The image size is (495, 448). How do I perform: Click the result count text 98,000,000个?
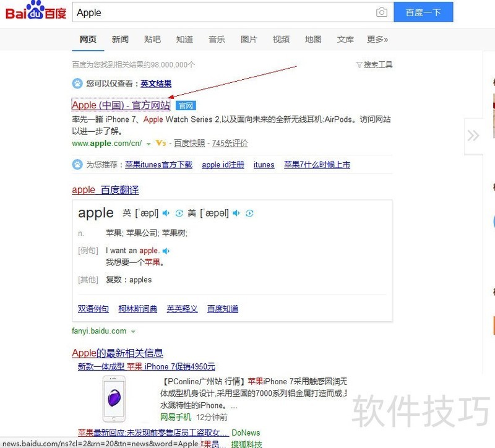coord(173,65)
